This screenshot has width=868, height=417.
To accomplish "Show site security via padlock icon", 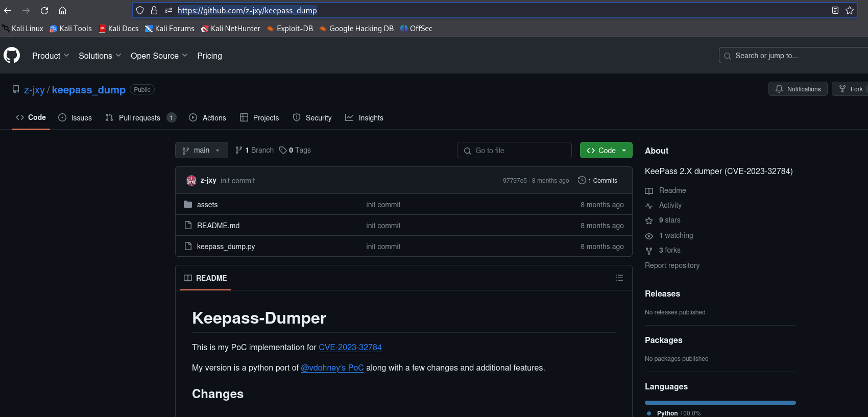I will (x=154, y=10).
